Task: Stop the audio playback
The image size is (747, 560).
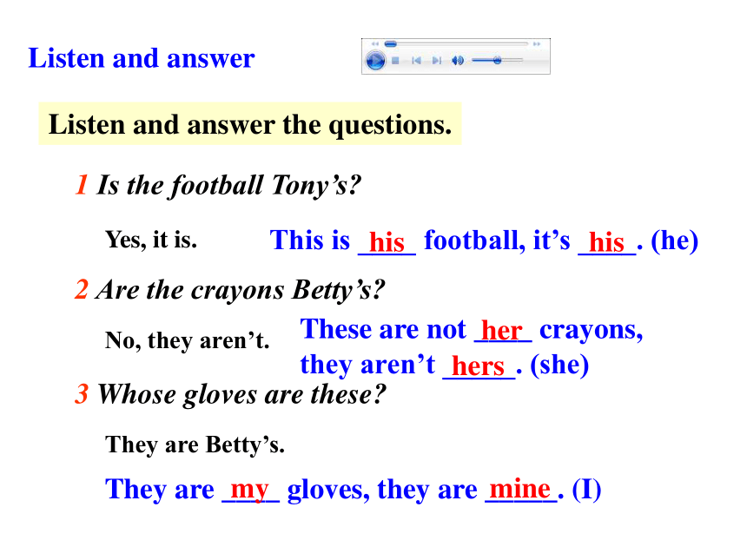Action: pyautogui.click(x=395, y=61)
